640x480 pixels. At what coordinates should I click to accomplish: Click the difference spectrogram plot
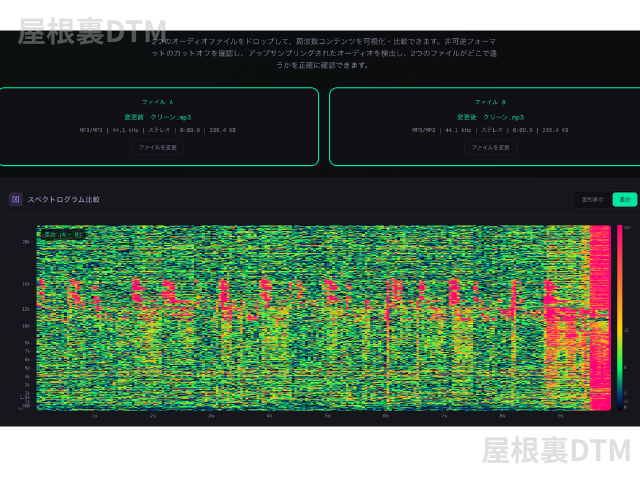click(324, 318)
